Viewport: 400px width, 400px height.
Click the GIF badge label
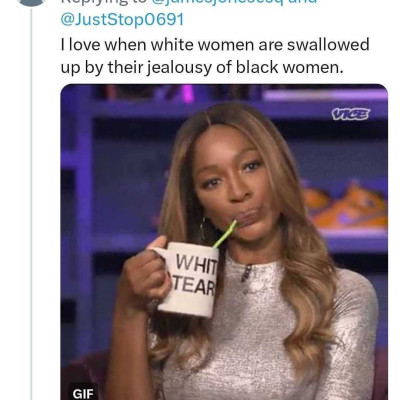click(x=83, y=394)
